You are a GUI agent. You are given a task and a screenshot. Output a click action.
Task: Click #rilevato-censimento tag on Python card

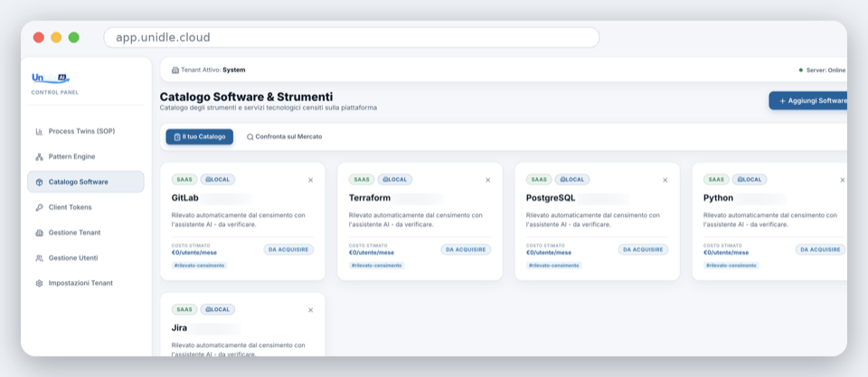tap(731, 266)
